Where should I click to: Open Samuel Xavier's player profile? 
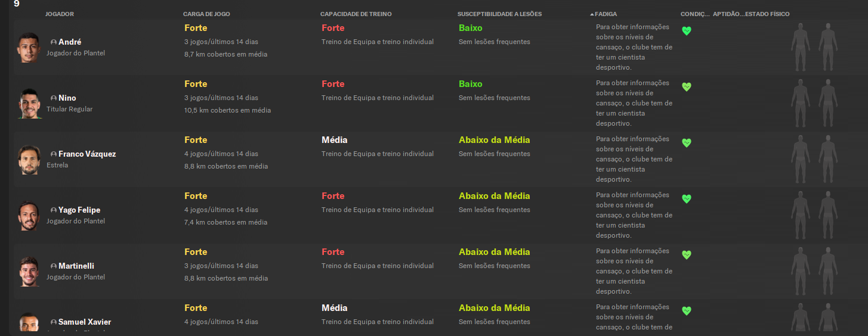point(84,322)
